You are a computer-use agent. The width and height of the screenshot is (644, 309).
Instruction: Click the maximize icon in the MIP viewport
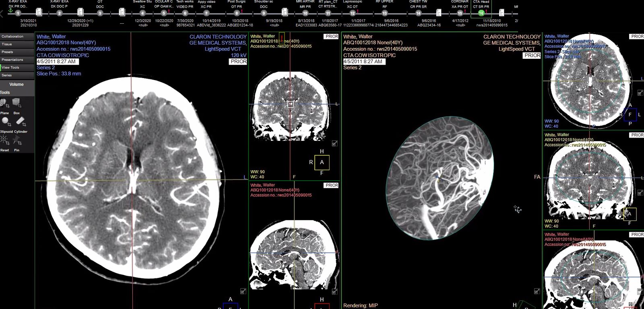tap(537, 291)
